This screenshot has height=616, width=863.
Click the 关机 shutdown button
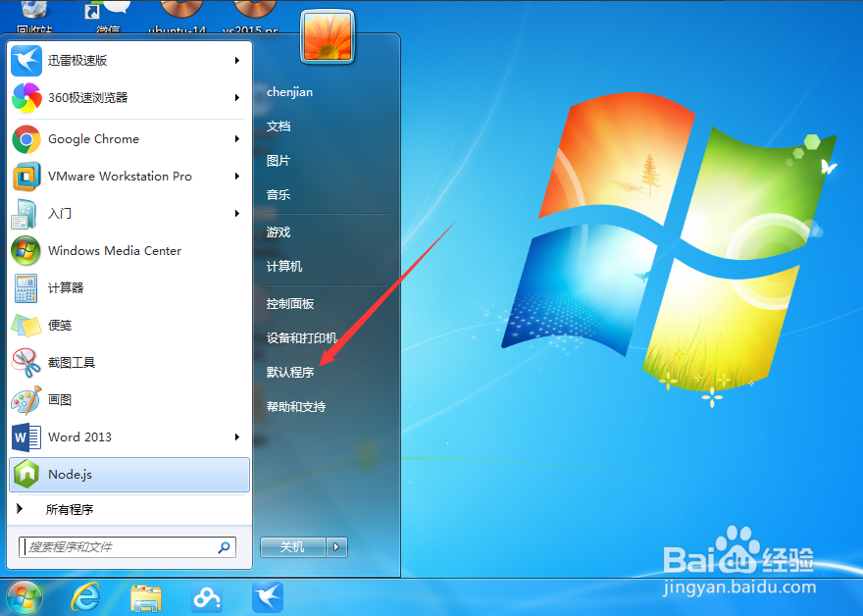tap(293, 547)
